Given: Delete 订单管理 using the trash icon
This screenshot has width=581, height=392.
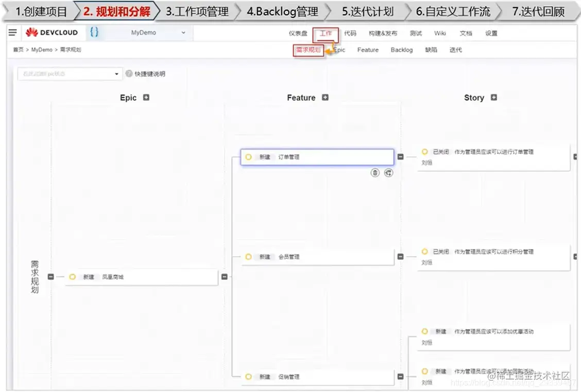Looking at the screenshot, I should pyautogui.click(x=374, y=172).
